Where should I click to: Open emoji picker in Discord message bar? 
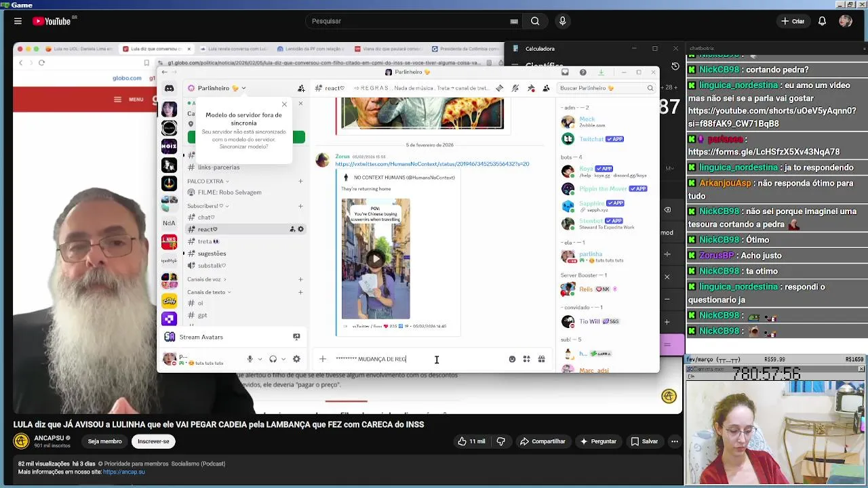click(x=512, y=359)
